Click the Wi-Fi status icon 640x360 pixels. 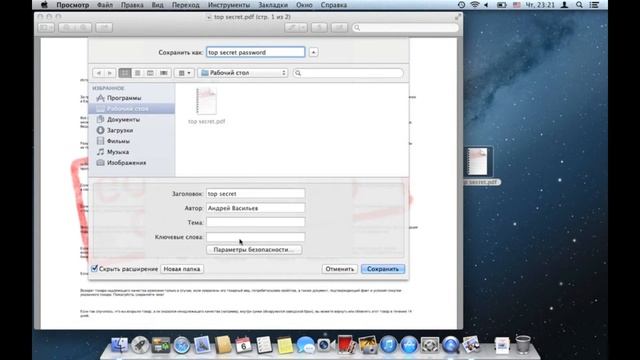[474, 5]
